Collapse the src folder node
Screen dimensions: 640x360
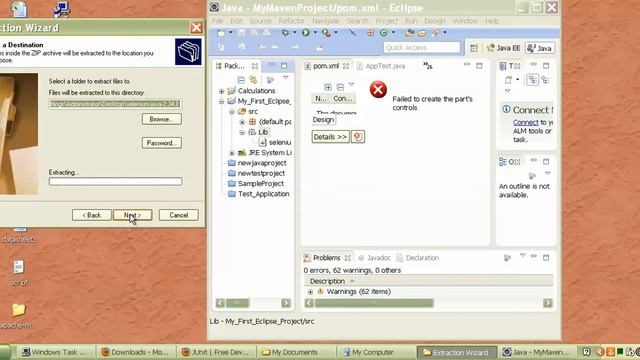point(232,111)
